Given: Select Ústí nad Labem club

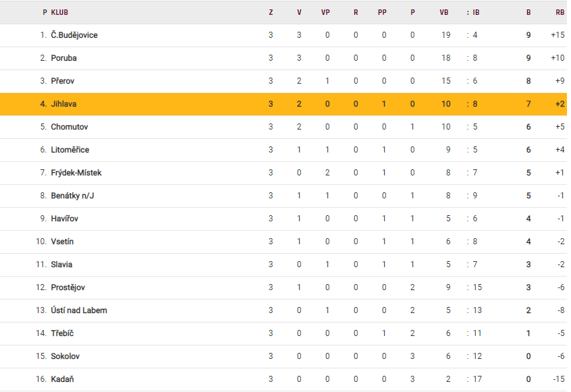Looking at the screenshot, I should click(x=79, y=310).
